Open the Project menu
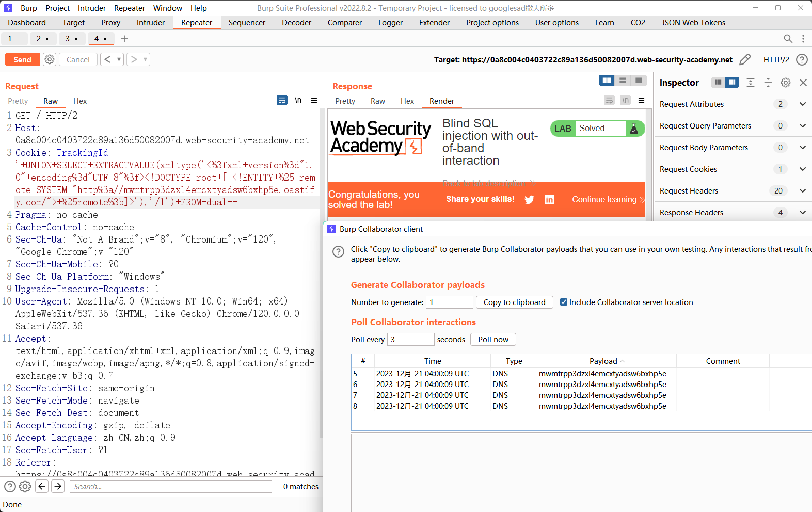This screenshot has height=512, width=812. tap(57, 8)
